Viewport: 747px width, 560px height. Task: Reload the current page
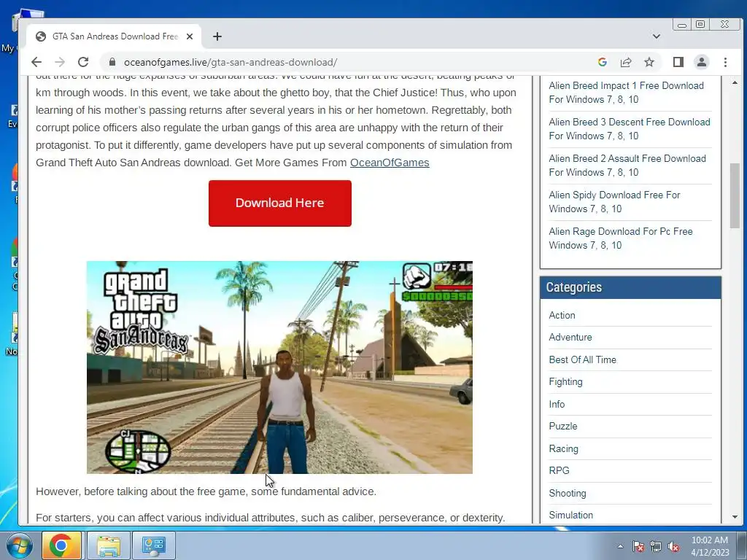click(x=83, y=62)
